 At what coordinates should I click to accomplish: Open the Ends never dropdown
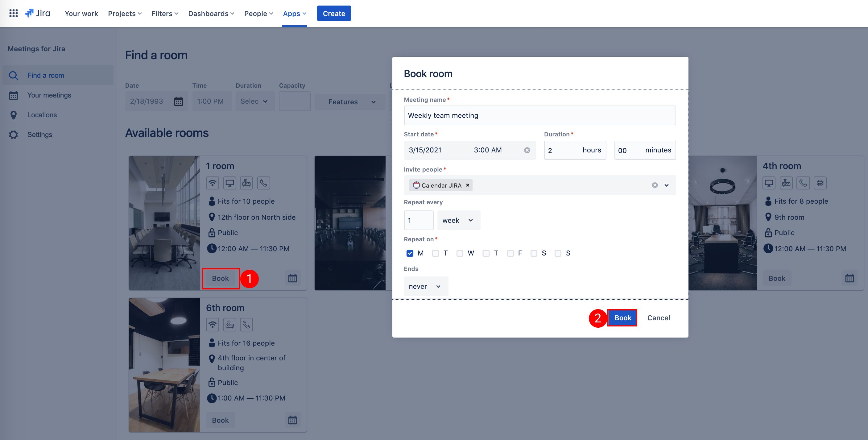click(x=426, y=287)
